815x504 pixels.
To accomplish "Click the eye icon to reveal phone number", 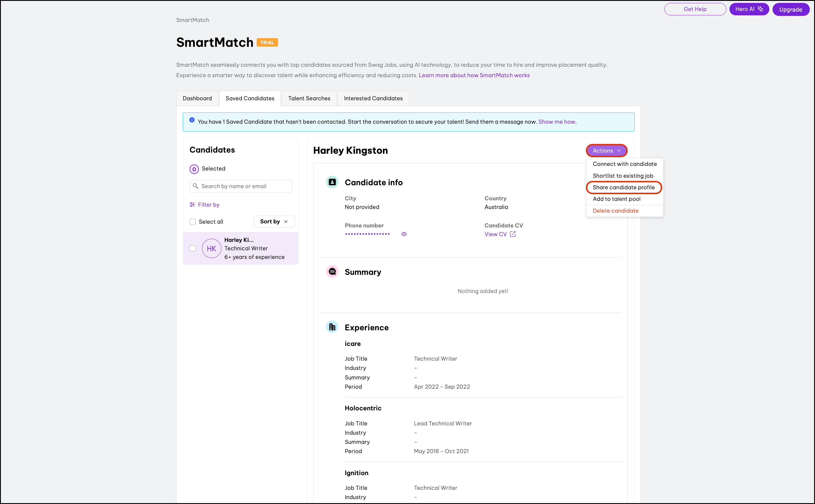I will pos(404,234).
